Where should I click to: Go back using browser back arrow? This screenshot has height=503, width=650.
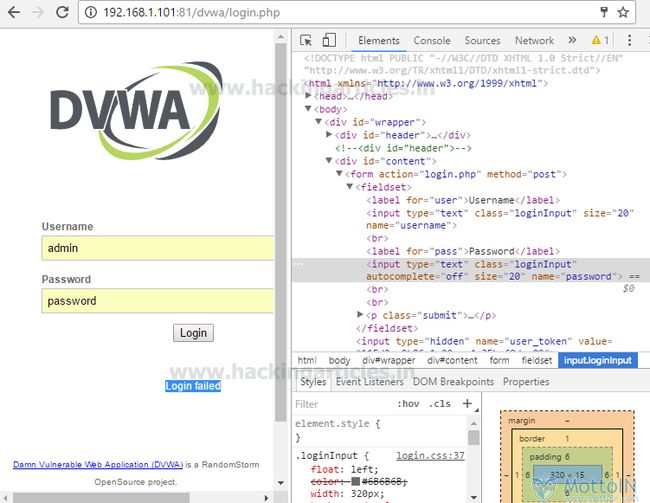pos(14,12)
